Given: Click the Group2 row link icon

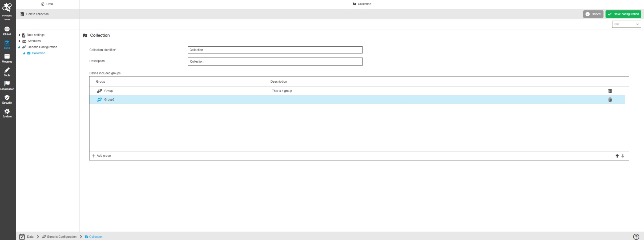Looking at the screenshot, I should [x=99, y=100].
